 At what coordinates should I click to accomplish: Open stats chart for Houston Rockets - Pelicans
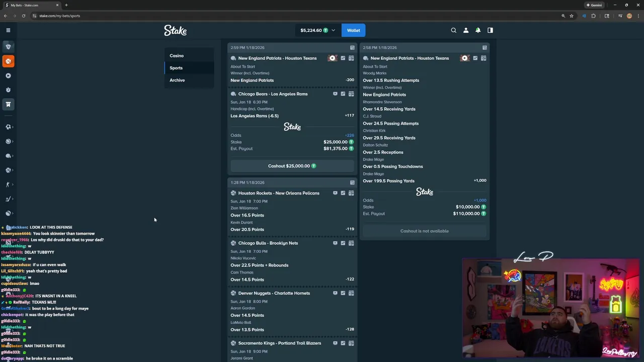[x=343, y=193]
